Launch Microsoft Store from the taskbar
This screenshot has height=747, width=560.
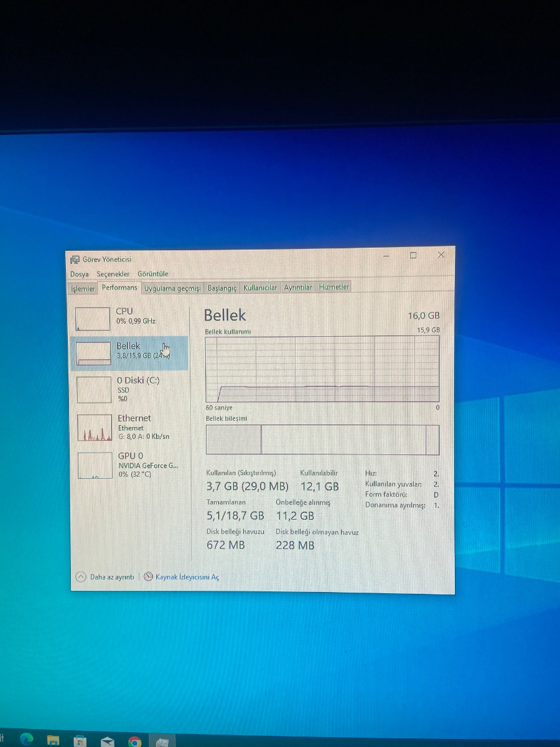(80, 741)
